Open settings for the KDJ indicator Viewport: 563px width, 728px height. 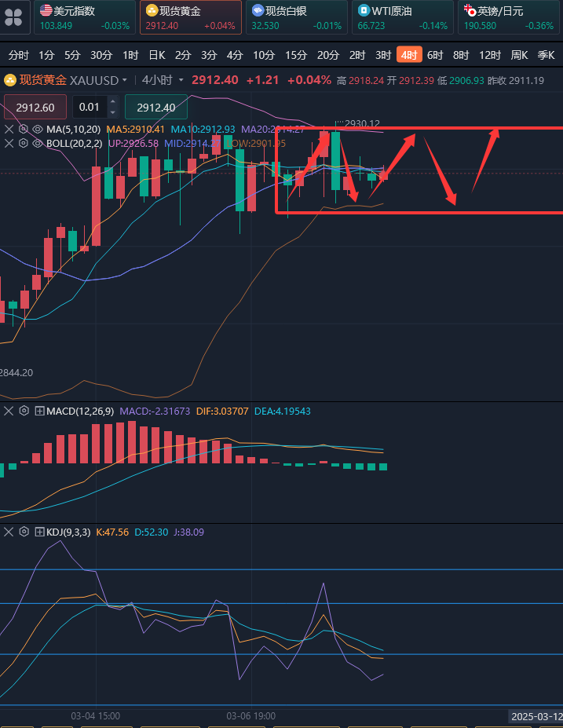pyautogui.click(x=24, y=532)
